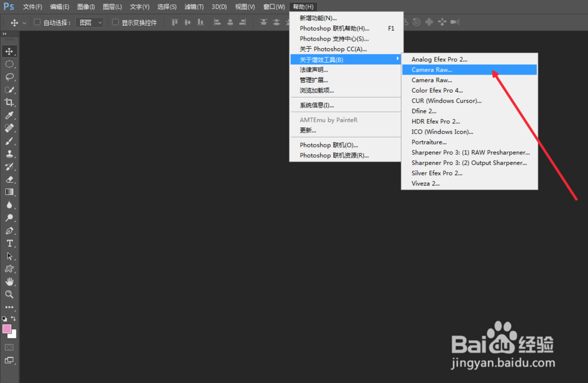
Task: Choose Dfine 2... plugin entry
Action: (469, 111)
